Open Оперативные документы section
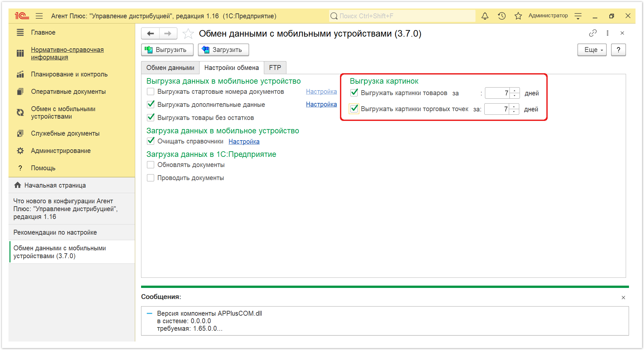Viewport: 644px width, 350px height. click(x=68, y=92)
